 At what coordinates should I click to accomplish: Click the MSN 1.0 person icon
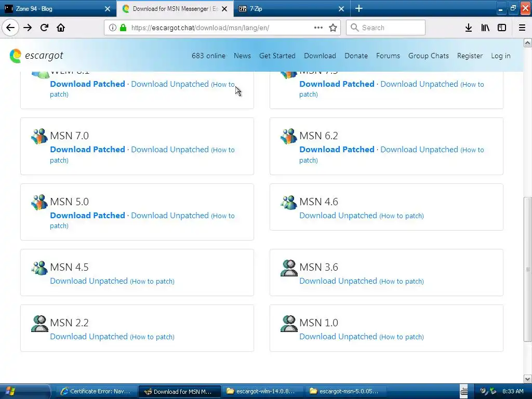[x=289, y=323]
